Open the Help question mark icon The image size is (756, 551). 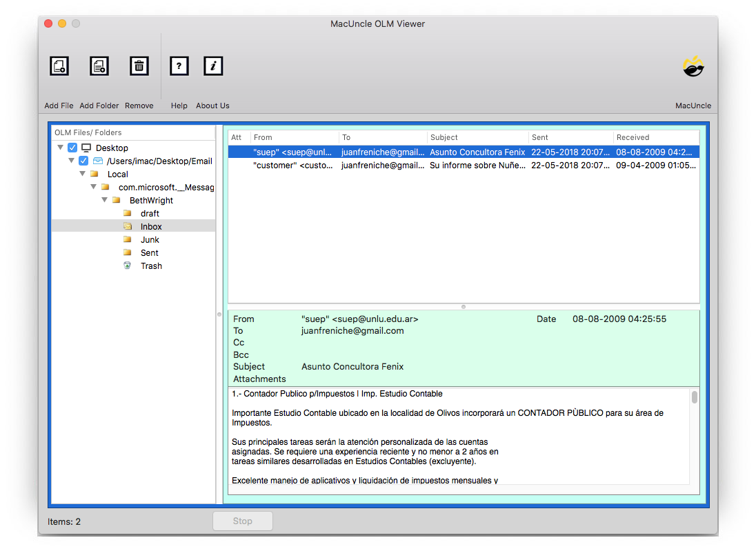pos(179,66)
